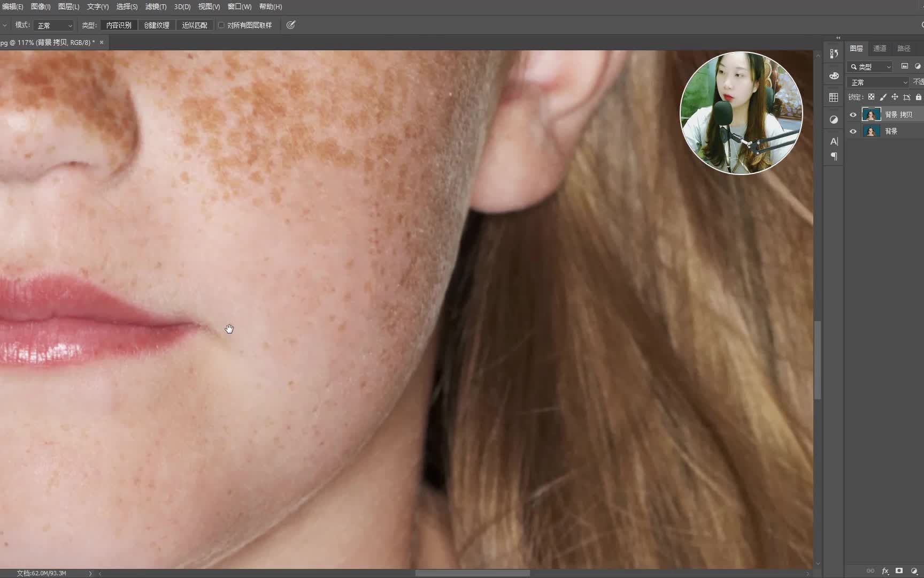
Task: Filter layers by pixel layer icon
Action: pos(905,66)
